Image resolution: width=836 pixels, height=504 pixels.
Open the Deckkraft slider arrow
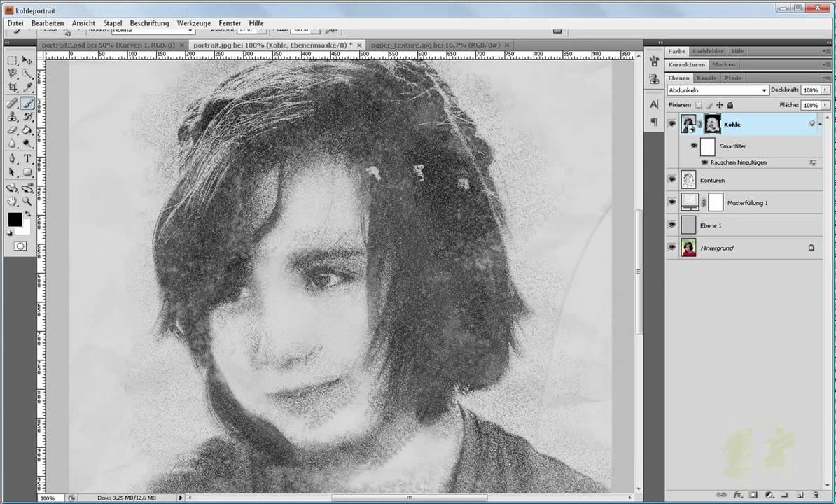tap(825, 90)
